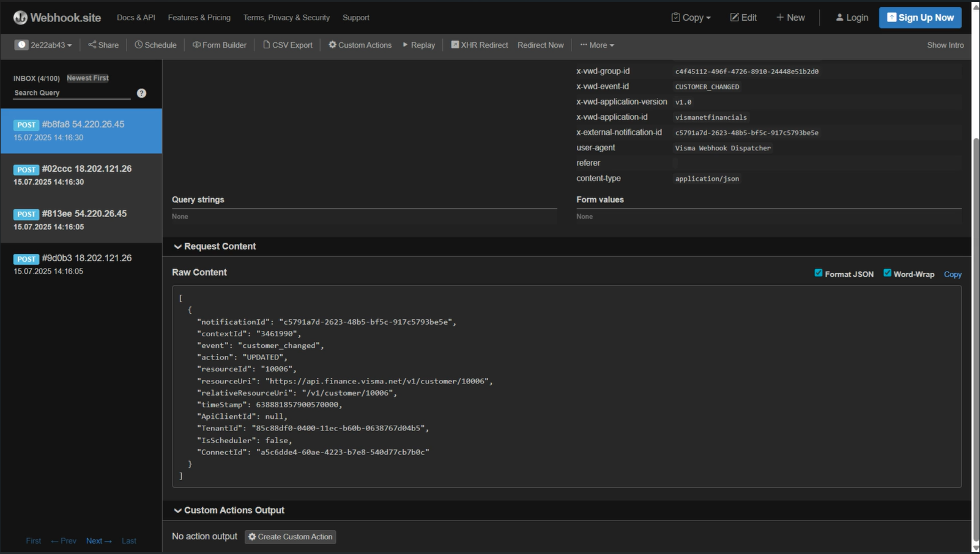The image size is (980, 554).
Task: Open the search query help tooltip
Action: (141, 93)
